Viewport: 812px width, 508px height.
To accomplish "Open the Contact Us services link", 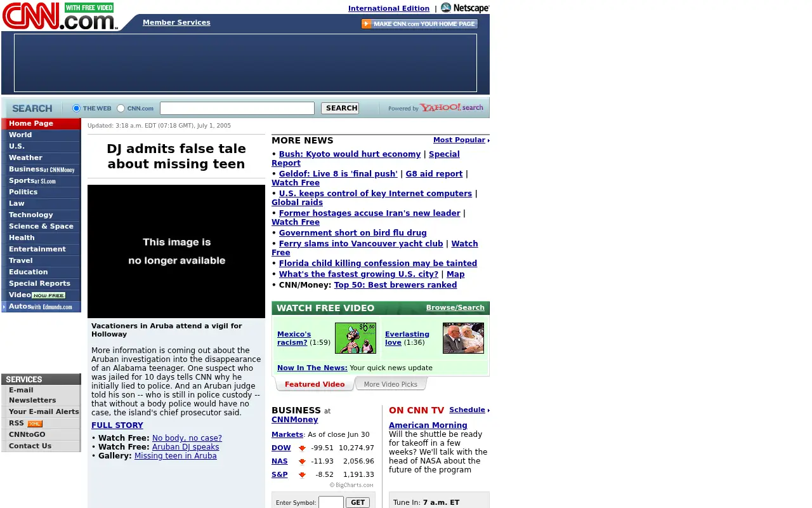I will pyautogui.click(x=41, y=446).
